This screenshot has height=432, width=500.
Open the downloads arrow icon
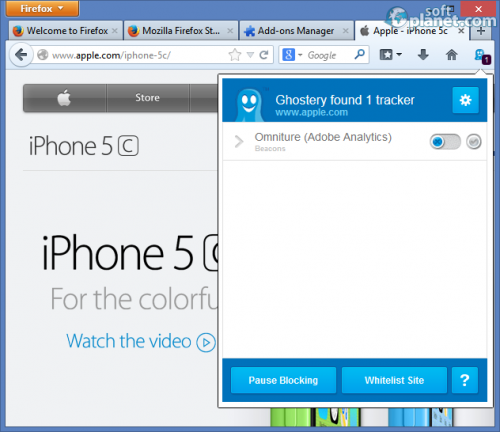pos(423,55)
